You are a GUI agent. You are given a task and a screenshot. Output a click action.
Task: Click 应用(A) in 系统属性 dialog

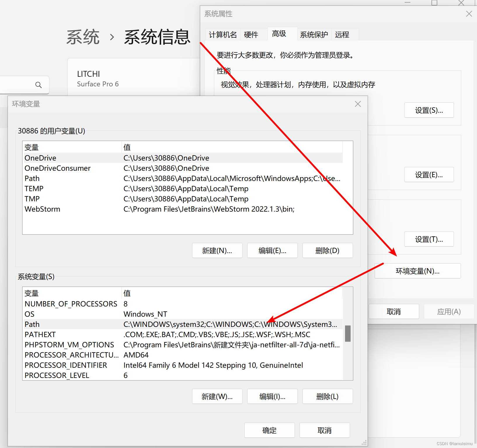449,311
